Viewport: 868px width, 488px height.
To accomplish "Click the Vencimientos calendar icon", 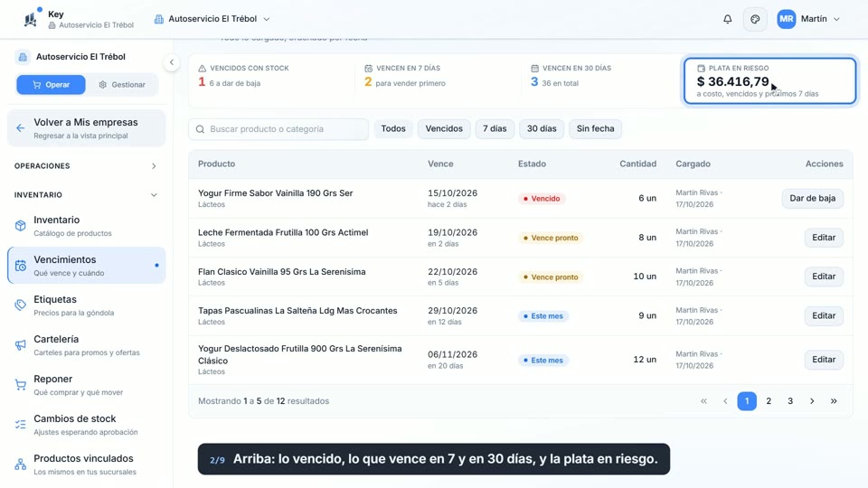I will [21, 266].
